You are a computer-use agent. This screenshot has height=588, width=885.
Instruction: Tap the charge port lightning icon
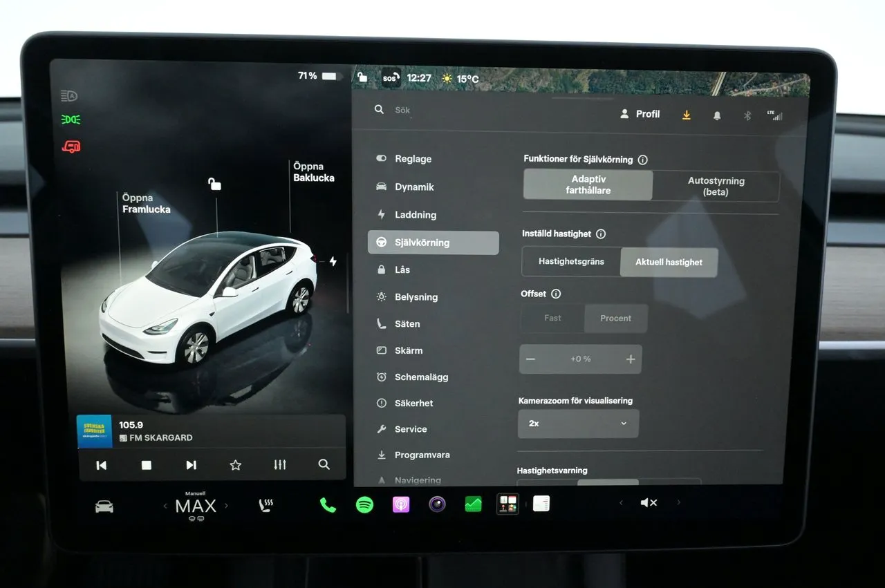(333, 261)
